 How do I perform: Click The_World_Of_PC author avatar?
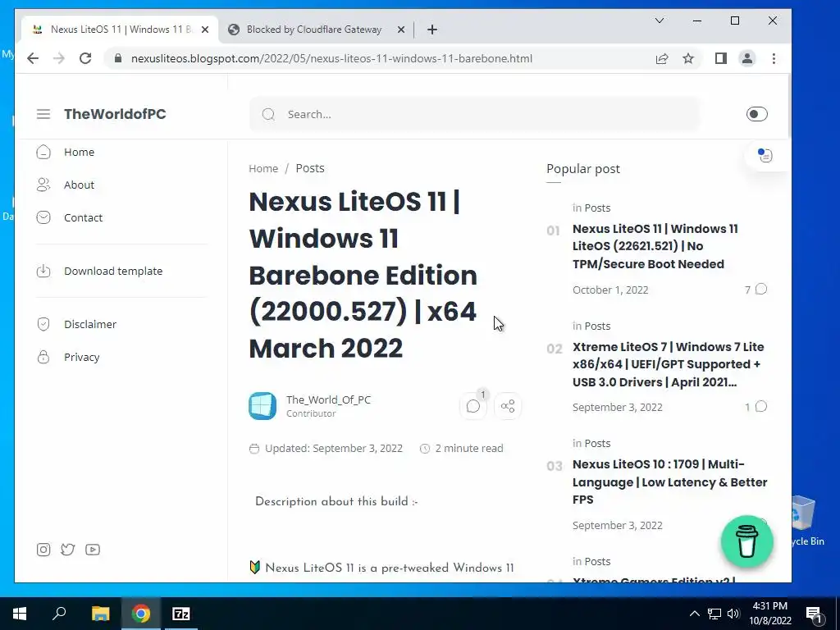(262, 406)
